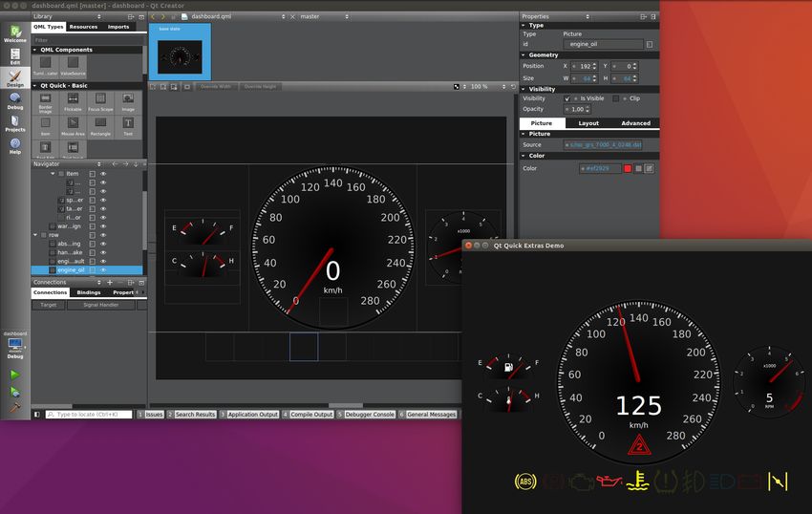This screenshot has width=812, height=514.
Task: Adjust the Opacity stepper value
Action: (588, 109)
